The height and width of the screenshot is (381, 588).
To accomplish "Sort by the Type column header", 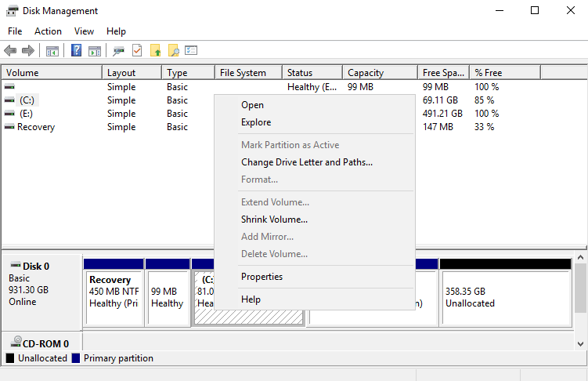I will click(189, 72).
